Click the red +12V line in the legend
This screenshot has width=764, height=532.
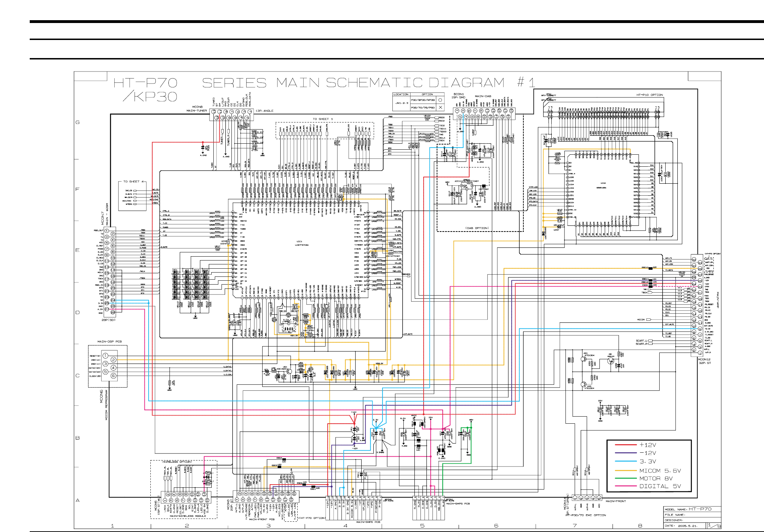click(x=626, y=445)
